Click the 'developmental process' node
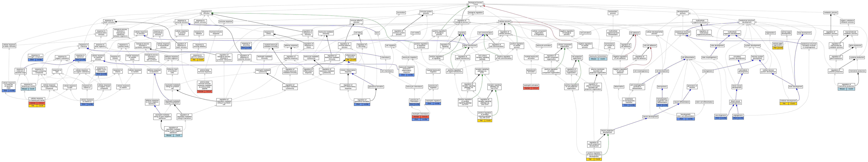Screen dimensions: 868x162 tap(683, 13)
